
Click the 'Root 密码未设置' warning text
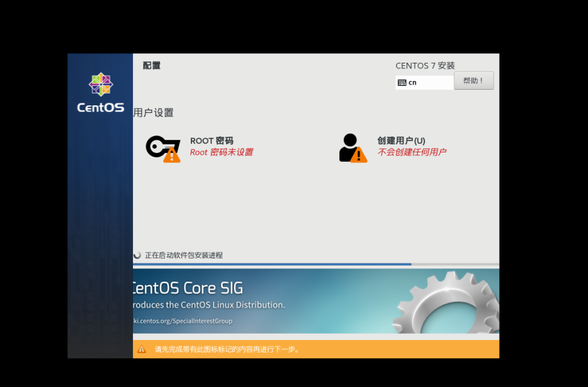click(222, 152)
